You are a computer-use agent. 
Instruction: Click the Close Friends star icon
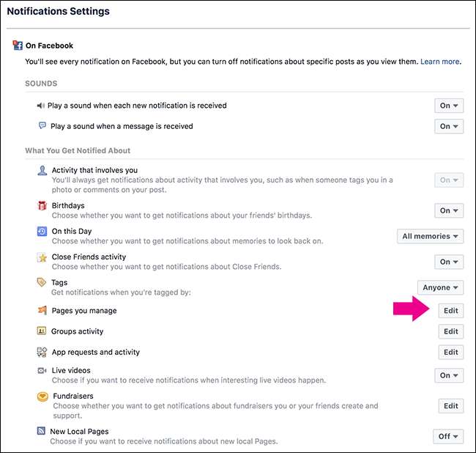coord(42,258)
